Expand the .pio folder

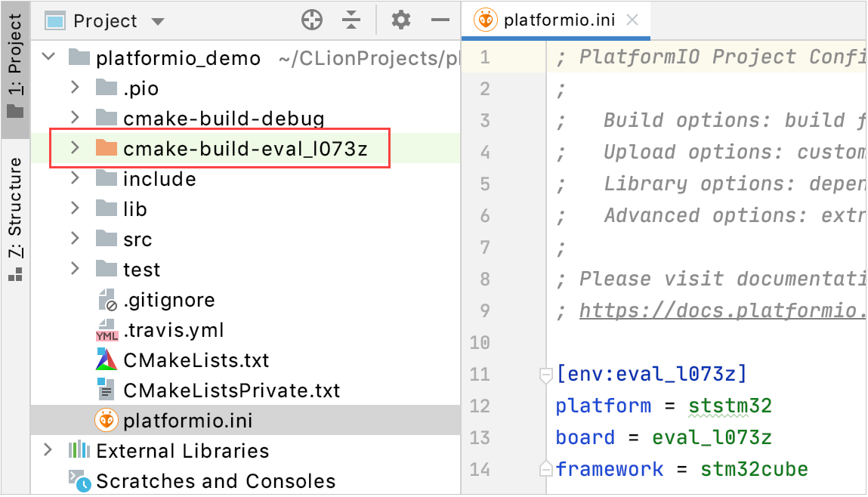point(74,88)
